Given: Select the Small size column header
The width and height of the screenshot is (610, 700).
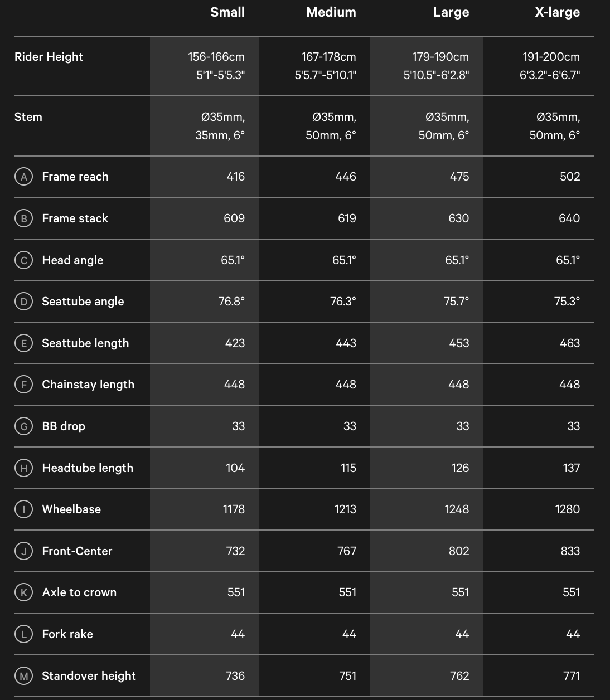Looking at the screenshot, I should coord(227,12).
